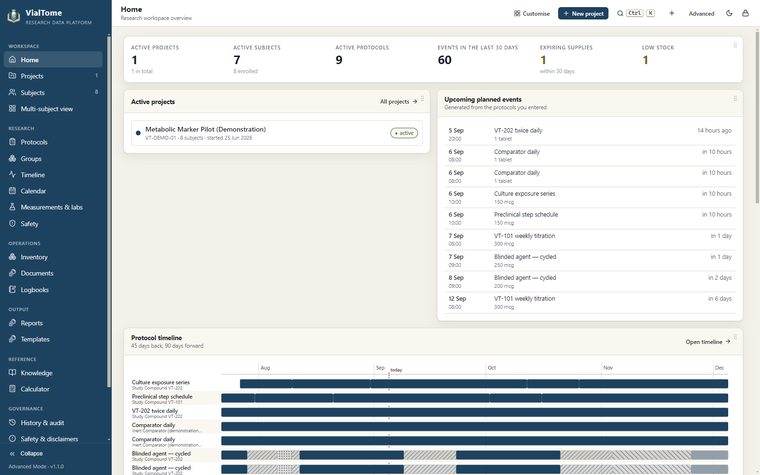Toggle dark mode with moon icon
Image resolution: width=760 pixels, height=475 pixels.
pyautogui.click(x=729, y=13)
